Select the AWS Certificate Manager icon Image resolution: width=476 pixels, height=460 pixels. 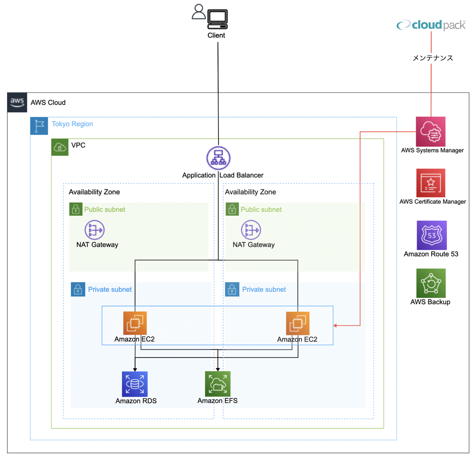point(431,183)
